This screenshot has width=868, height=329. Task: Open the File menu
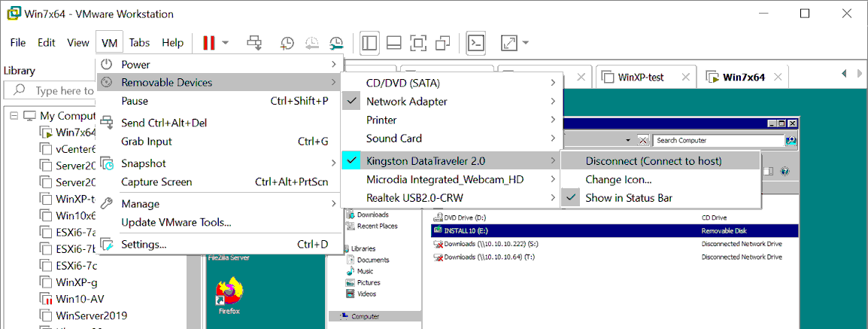click(x=18, y=43)
